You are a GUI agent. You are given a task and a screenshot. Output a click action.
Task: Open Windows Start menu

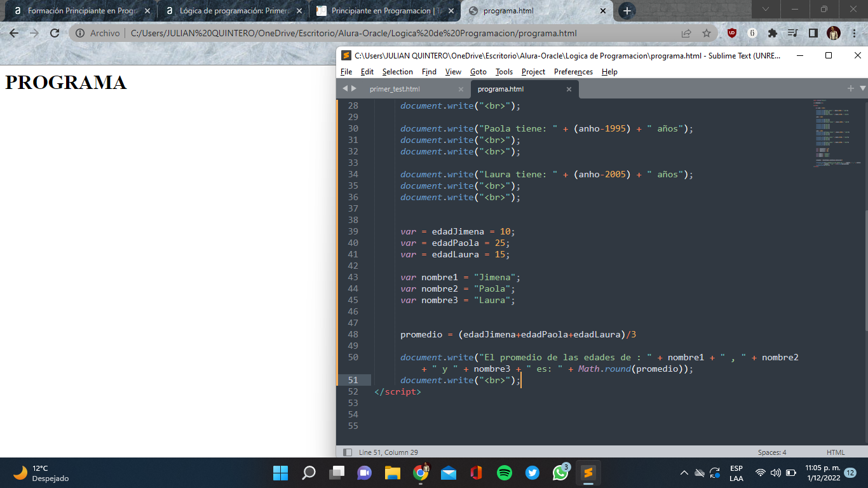pos(280,473)
